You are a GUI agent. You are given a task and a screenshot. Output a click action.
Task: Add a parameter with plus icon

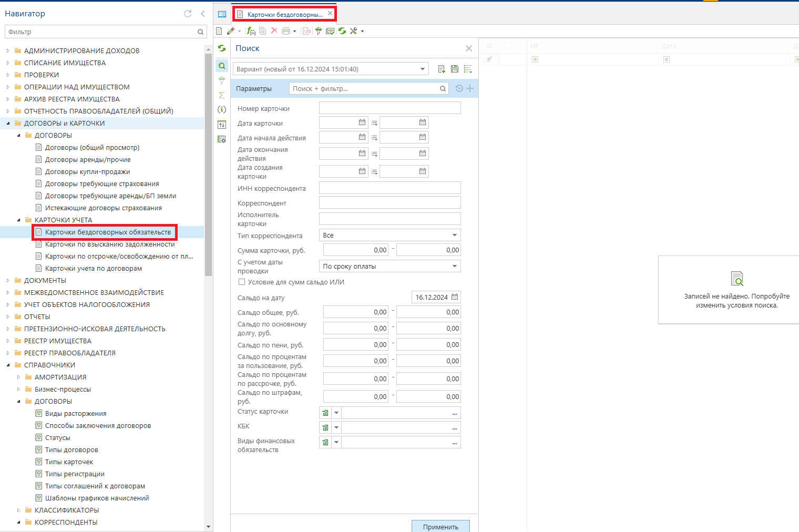(470, 88)
